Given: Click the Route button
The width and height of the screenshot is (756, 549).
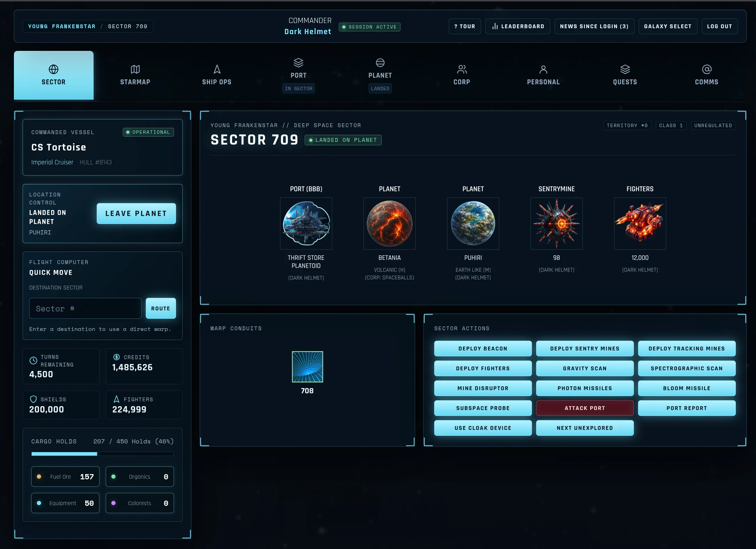Looking at the screenshot, I should pyautogui.click(x=161, y=308).
